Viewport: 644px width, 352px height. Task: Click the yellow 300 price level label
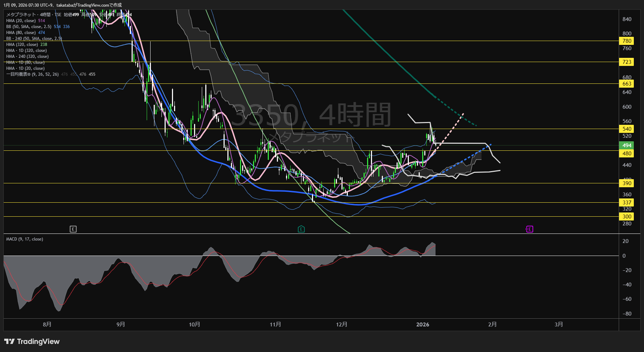(x=626, y=217)
